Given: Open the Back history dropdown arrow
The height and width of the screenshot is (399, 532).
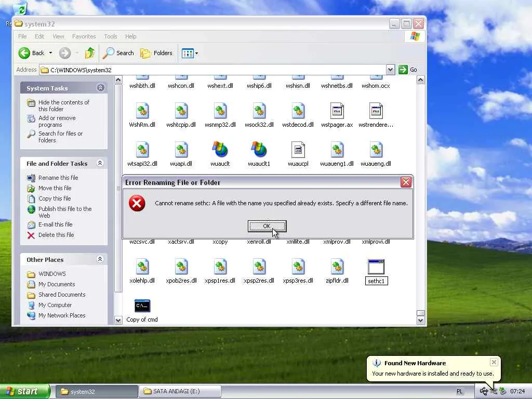Looking at the screenshot, I should click(50, 53).
